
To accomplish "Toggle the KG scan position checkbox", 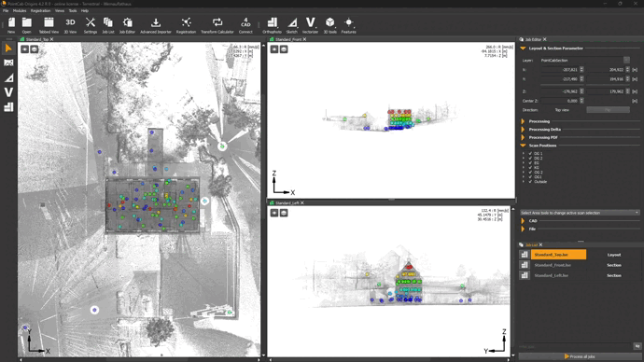I will pos(530,167).
